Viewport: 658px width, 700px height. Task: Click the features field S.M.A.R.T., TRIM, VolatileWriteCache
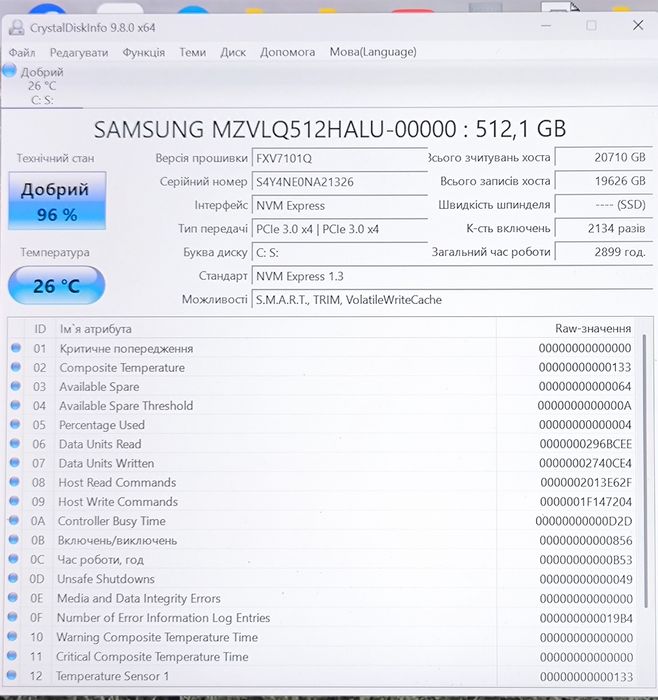coord(452,300)
